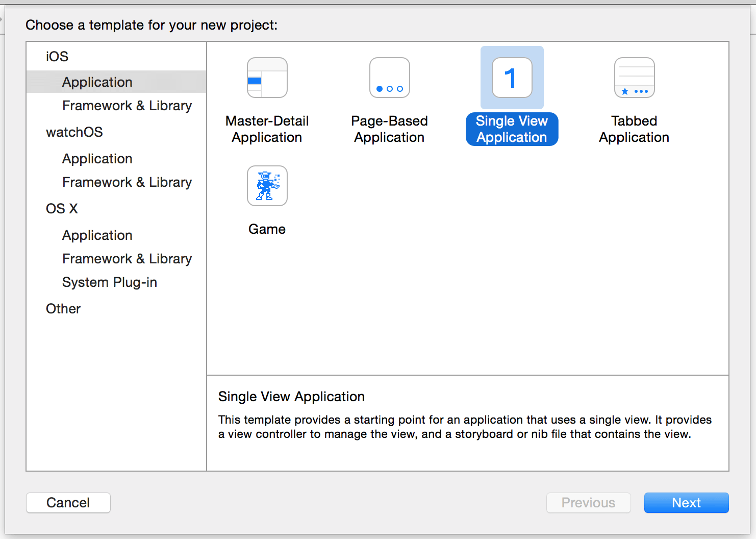Click the Next button
756x539 pixels.
(x=687, y=503)
